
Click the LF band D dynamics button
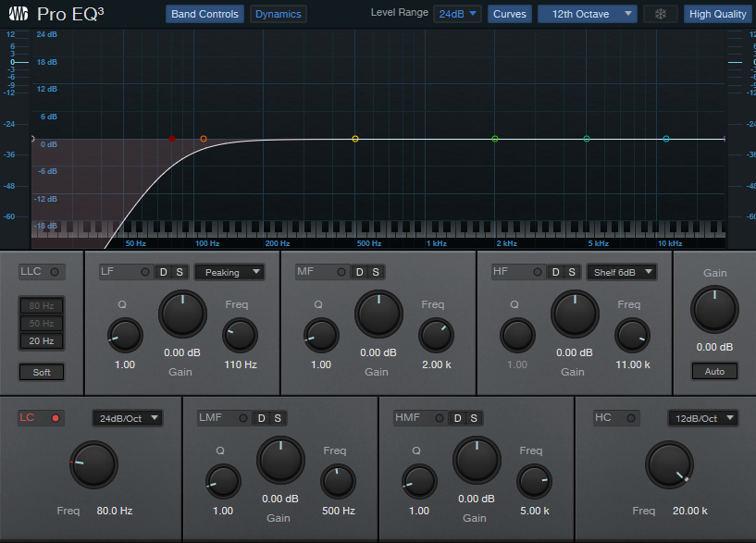tap(164, 272)
